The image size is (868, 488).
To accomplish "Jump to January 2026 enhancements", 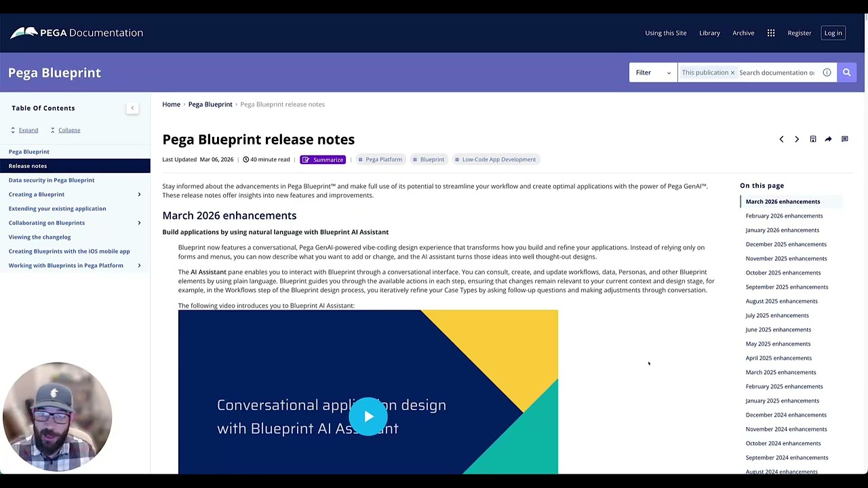I will [x=782, y=230].
